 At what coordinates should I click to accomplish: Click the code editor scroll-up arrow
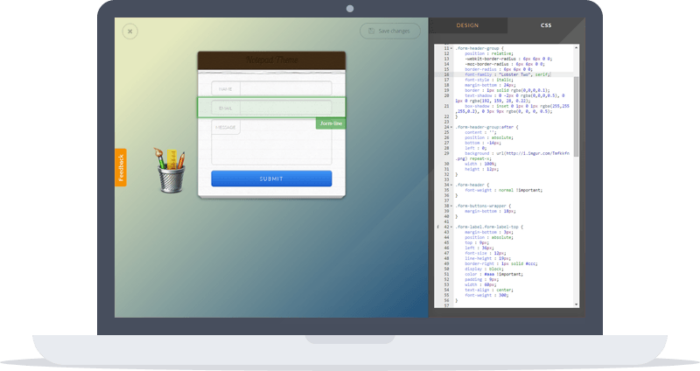coord(576,47)
